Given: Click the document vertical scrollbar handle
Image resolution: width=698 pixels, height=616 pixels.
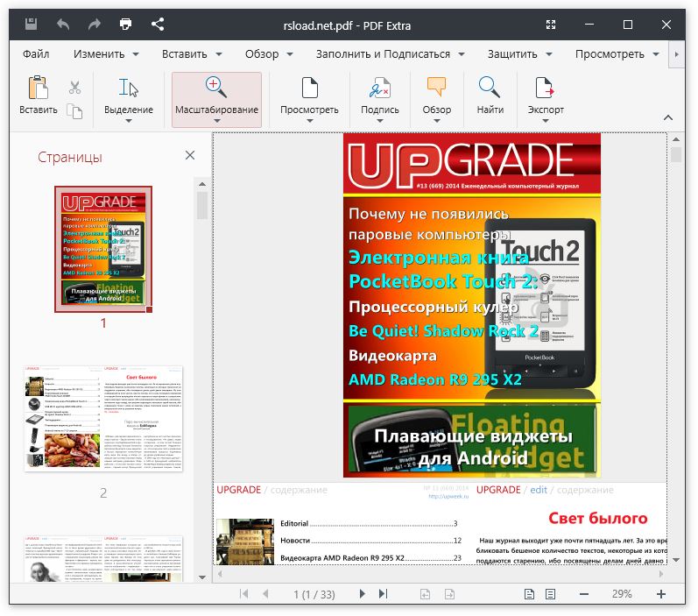Looking at the screenshot, I should (676, 154).
